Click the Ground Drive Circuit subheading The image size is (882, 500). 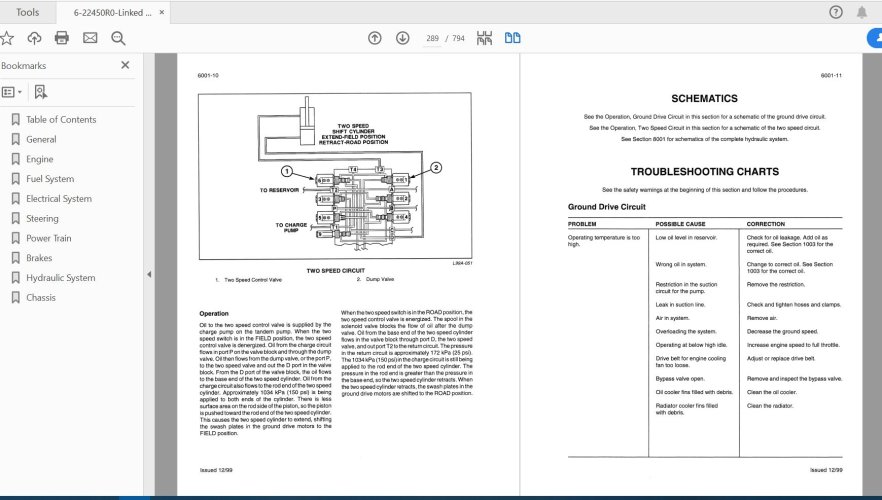(x=606, y=207)
